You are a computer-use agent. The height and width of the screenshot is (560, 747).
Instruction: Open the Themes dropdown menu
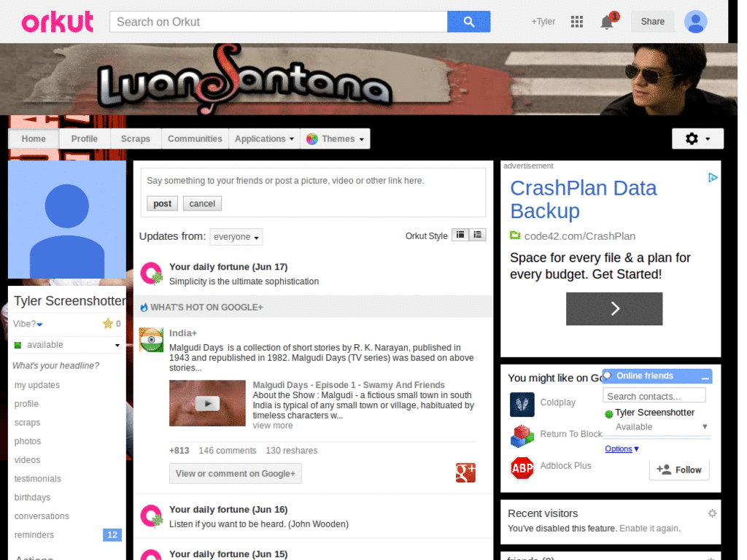point(336,139)
